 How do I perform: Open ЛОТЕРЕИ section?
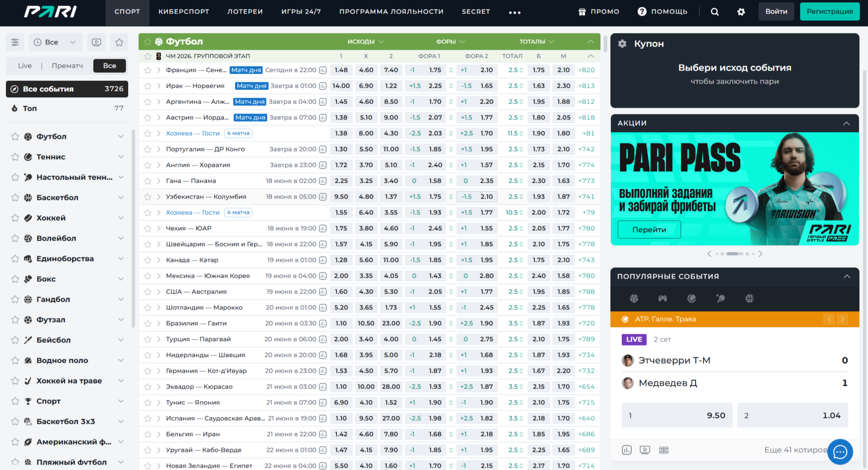(x=245, y=12)
